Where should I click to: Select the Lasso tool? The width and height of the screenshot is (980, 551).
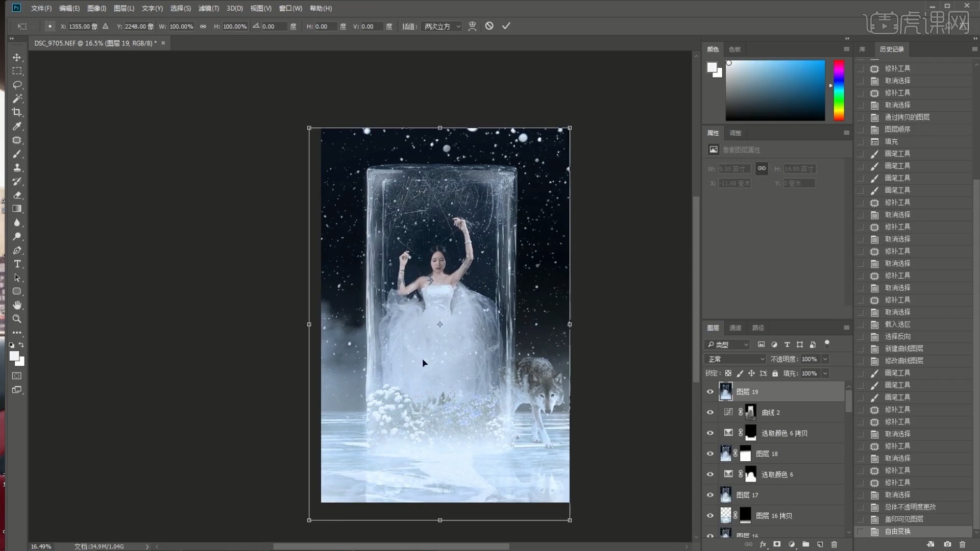(17, 85)
